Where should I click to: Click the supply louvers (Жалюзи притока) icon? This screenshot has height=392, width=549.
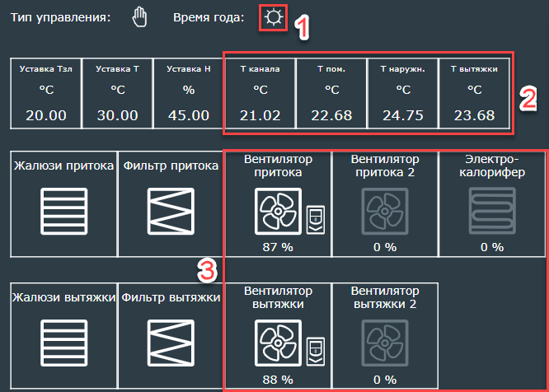tap(63, 209)
